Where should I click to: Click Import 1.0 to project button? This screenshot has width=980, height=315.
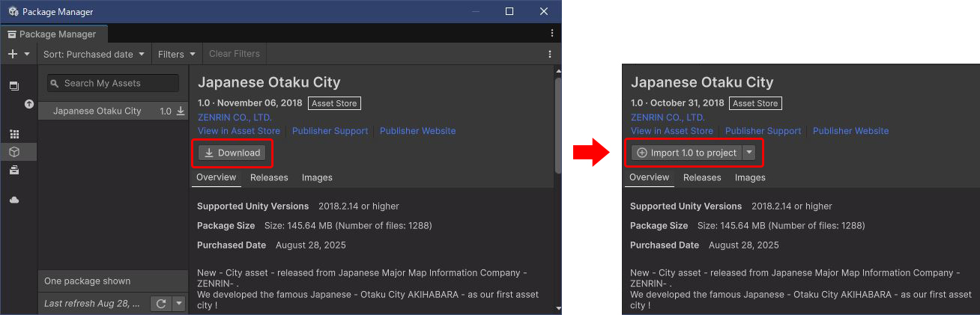pyautogui.click(x=686, y=153)
